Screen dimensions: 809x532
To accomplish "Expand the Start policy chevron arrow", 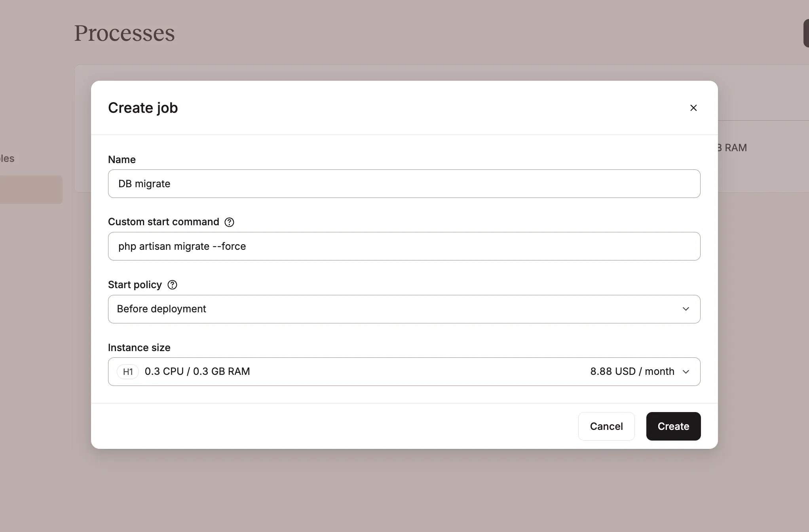I will [686, 309].
